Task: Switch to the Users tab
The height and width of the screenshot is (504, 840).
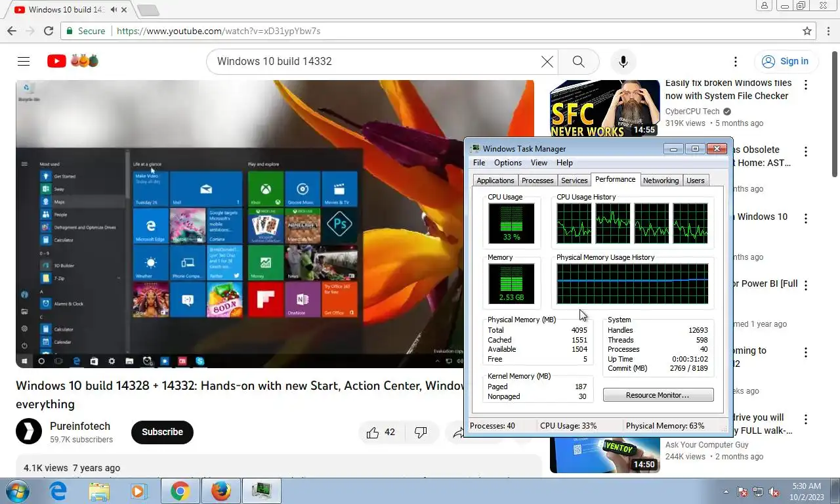Action: (696, 180)
